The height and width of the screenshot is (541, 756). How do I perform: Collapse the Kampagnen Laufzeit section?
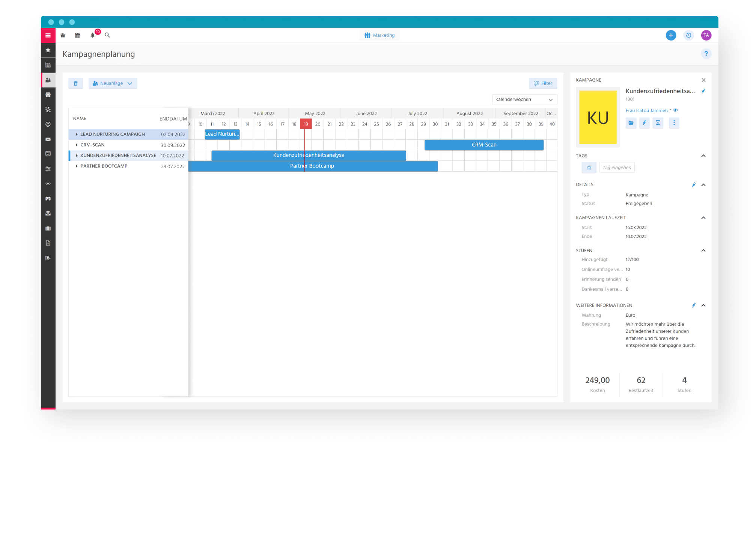pyautogui.click(x=703, y=218)
